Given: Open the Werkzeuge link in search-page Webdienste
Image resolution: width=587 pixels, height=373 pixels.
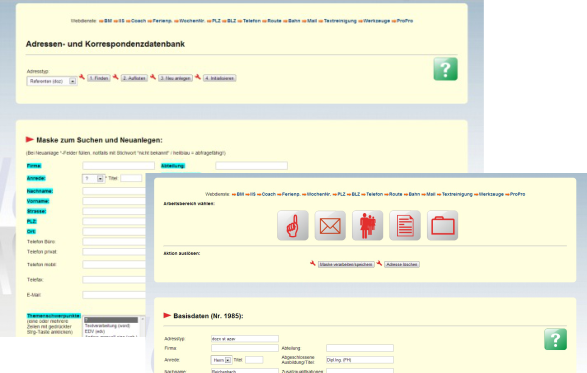Looking at the screenshot, I should pyautogui.click(x=377, y=21).
